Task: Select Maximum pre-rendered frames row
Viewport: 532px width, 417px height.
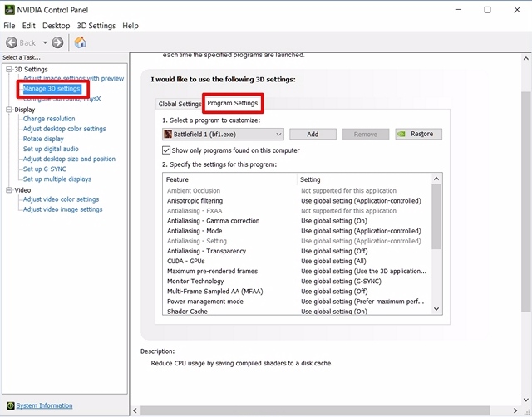Action: 298,272
